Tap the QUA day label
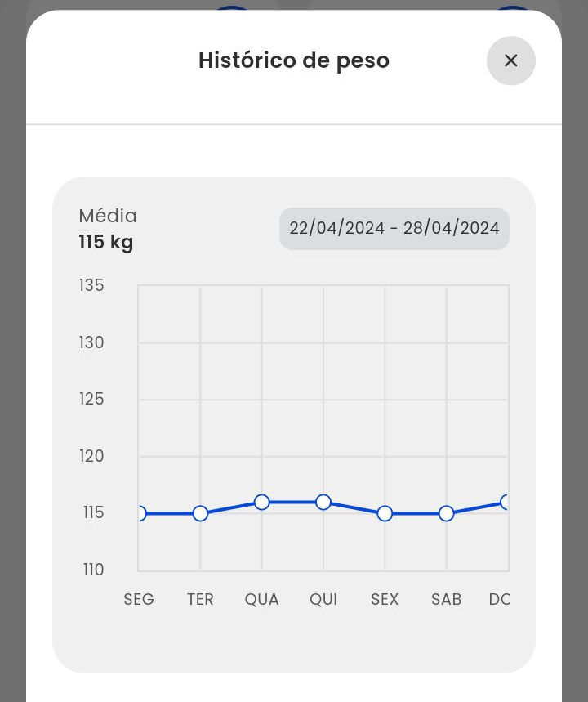 (261, 599)
